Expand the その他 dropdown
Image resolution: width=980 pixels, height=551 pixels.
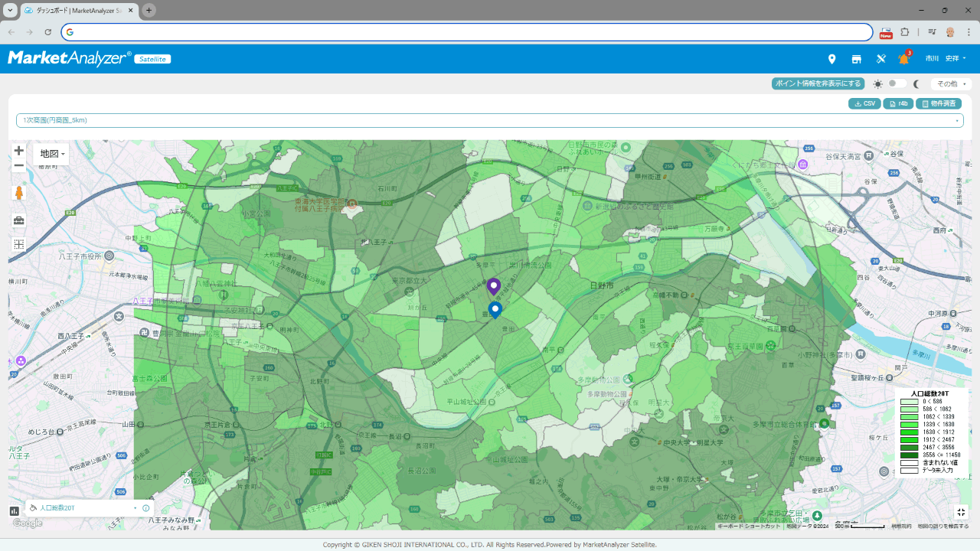[951, 84]
